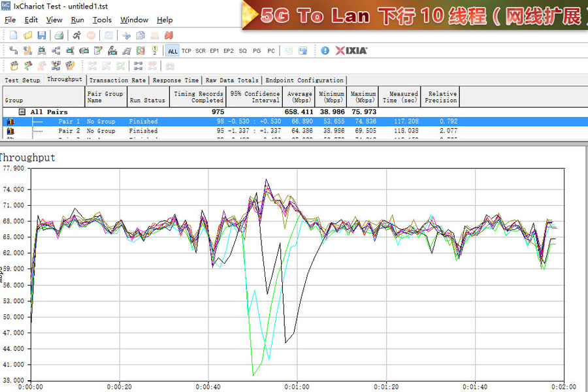This screenshot has width=588, height=392.
Task: Select the Pair 2 row
Action: pos(69,131)
